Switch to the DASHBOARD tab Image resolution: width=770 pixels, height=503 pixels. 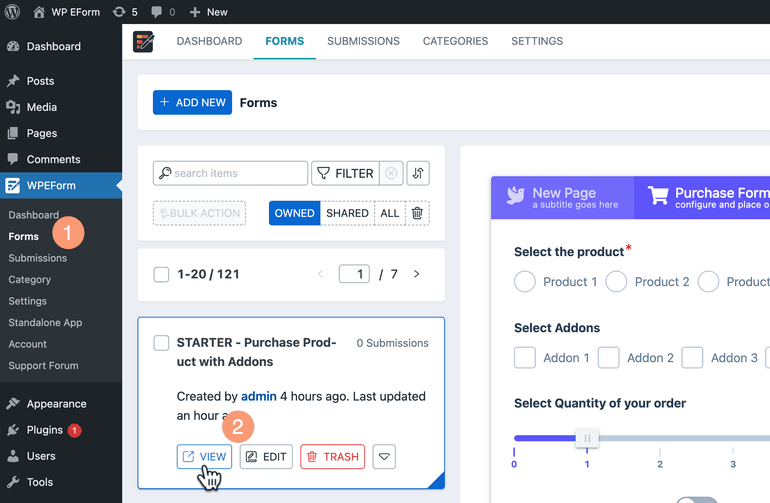[209, 41]
